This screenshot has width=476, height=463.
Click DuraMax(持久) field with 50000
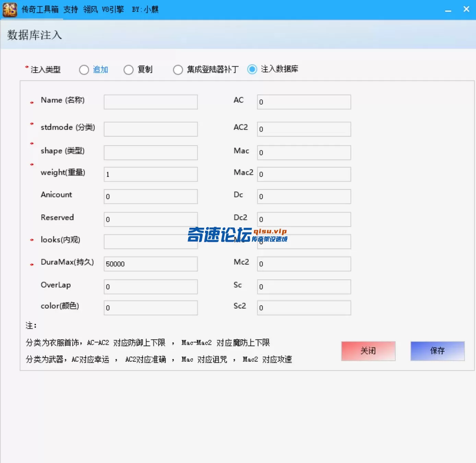tap(151, 264)
